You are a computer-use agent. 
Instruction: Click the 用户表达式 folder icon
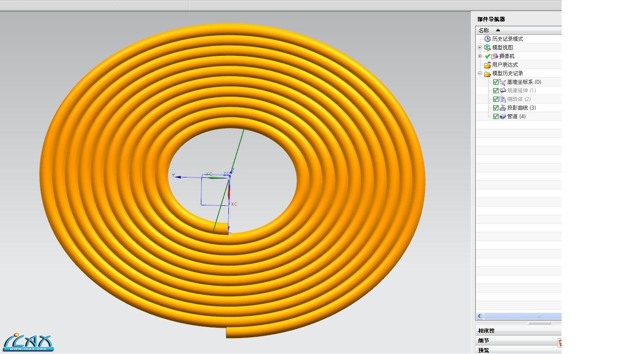click(487, 65)
